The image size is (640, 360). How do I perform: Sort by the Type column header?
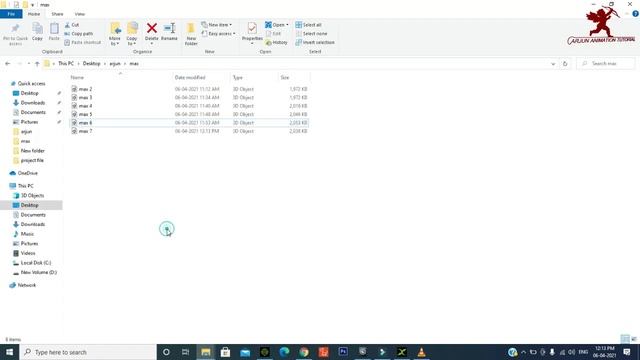click(x=238, y=77)
